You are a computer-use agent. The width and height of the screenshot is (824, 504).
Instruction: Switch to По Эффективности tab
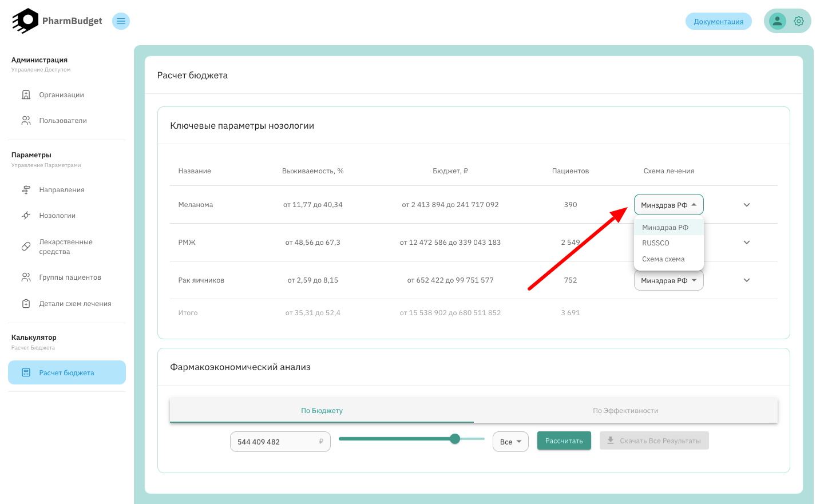tap(625, 411)
